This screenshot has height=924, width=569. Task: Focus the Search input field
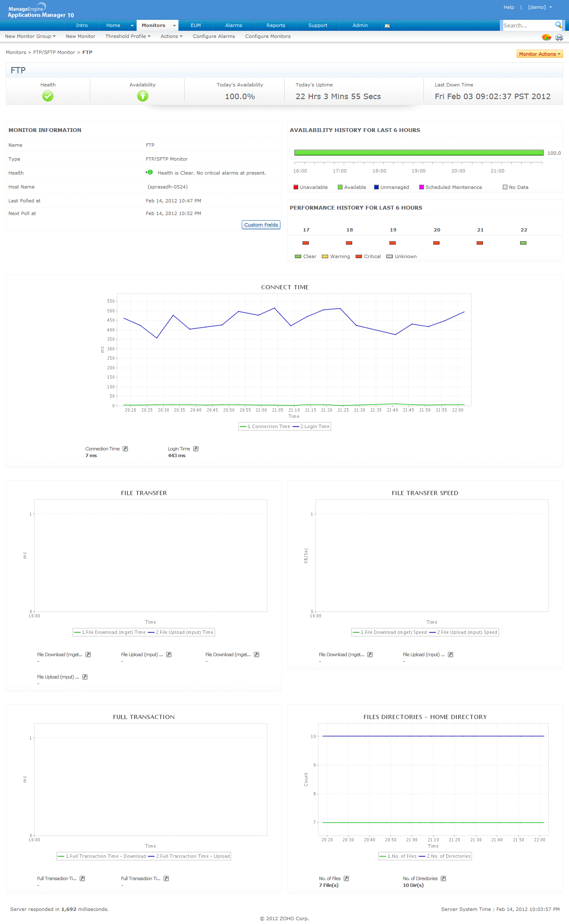pos(527,25)
